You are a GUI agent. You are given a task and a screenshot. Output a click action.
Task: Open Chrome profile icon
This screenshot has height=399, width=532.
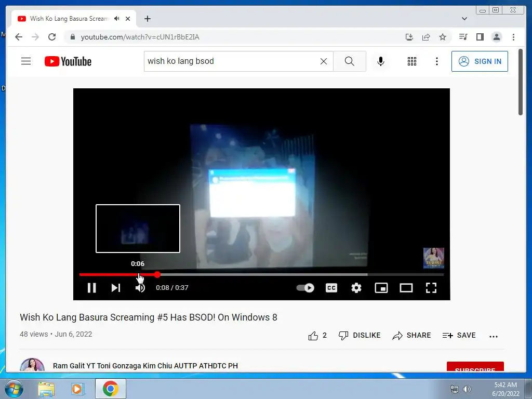tap(496, 37)
